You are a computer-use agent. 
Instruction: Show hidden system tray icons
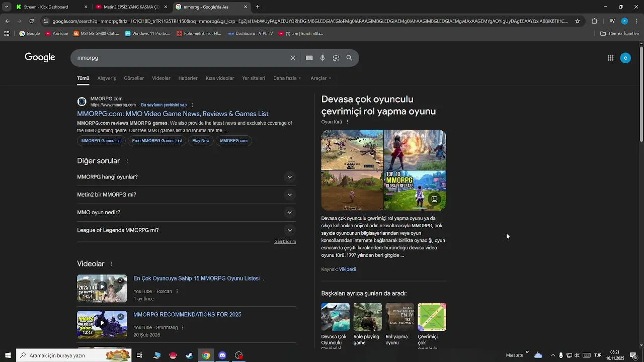click(x=553, y=355)
